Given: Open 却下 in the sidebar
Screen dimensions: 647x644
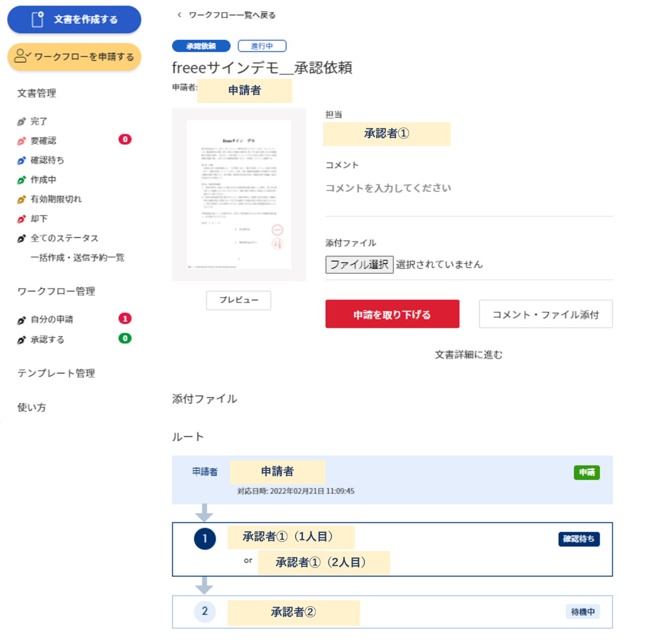Looking at the screenshot, I should [x=39, y=218].
